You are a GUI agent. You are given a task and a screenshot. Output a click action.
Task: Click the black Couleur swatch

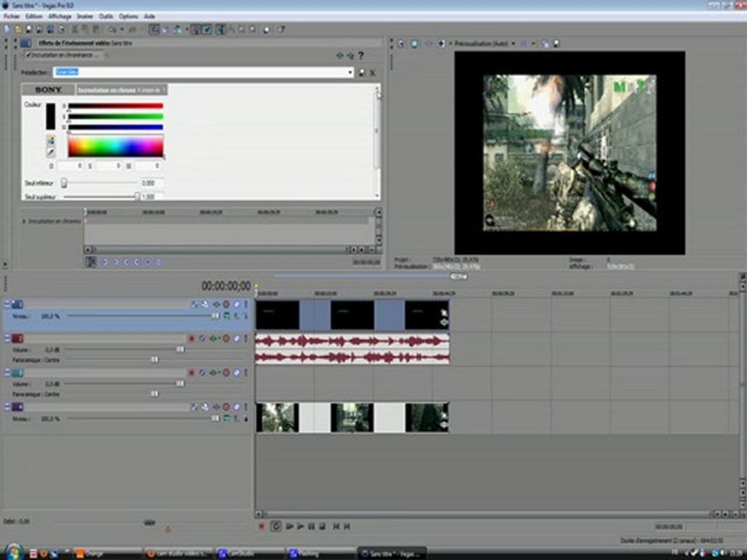click(51, 116)
